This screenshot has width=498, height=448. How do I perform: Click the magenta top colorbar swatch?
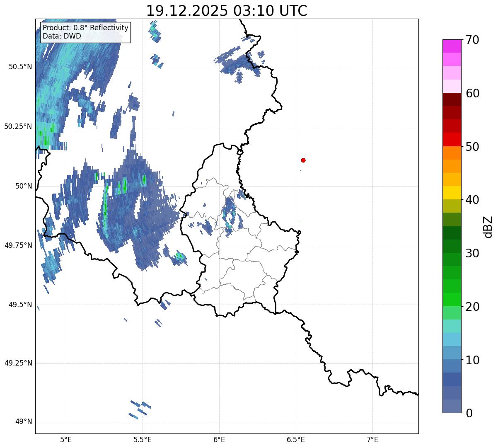(x=452, y=46)
